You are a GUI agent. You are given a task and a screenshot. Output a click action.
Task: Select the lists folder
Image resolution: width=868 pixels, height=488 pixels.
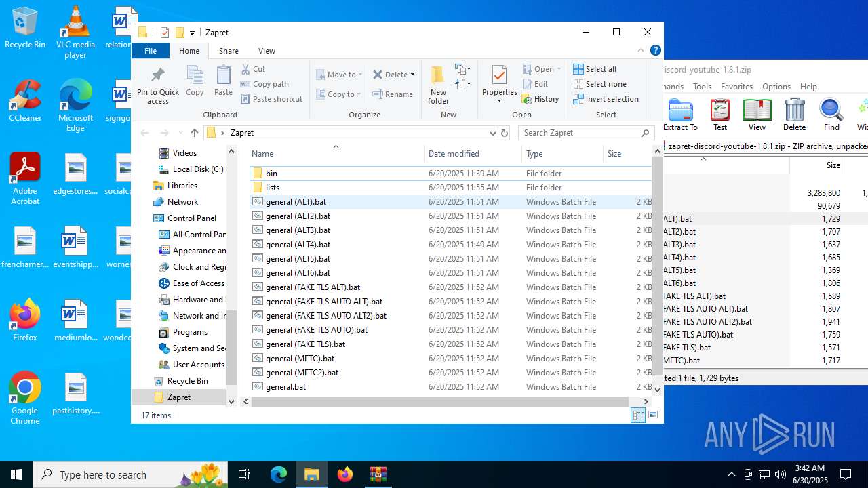pos(451,188)
